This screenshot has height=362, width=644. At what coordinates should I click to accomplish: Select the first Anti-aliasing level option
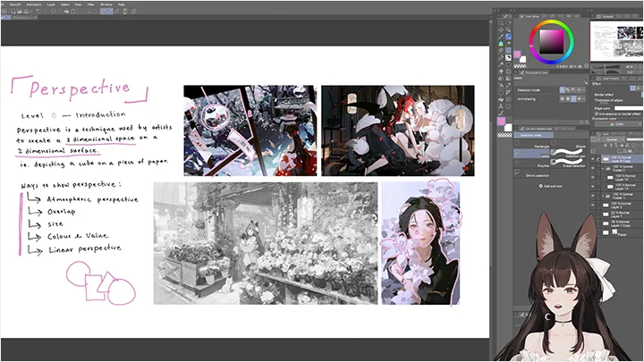point(563,99)
